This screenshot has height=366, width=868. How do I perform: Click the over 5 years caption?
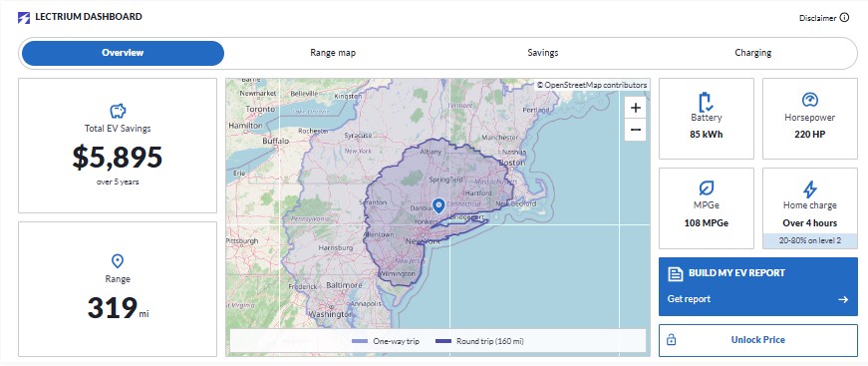click(118, 182)
